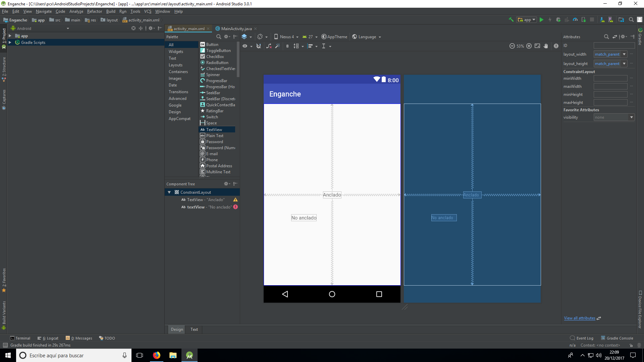Image resolution: width=644 pixels, height=362 pixels.
Task: Enable the CheckBox widget in palette
Action: click(x=215, y=56)
